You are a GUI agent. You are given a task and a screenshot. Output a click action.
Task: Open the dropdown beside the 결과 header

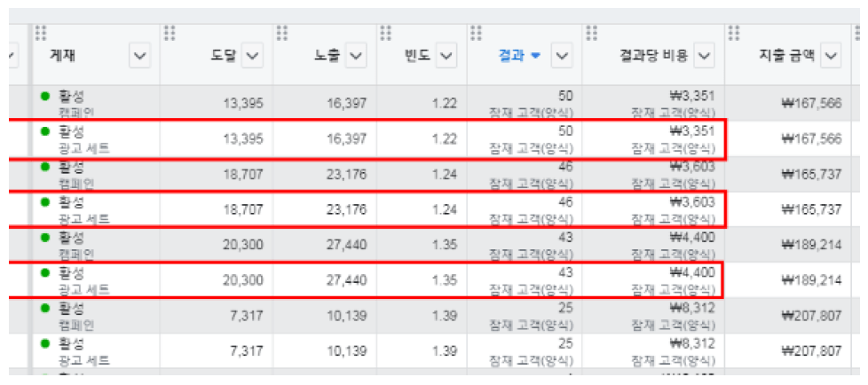click(x=562, y=57)
